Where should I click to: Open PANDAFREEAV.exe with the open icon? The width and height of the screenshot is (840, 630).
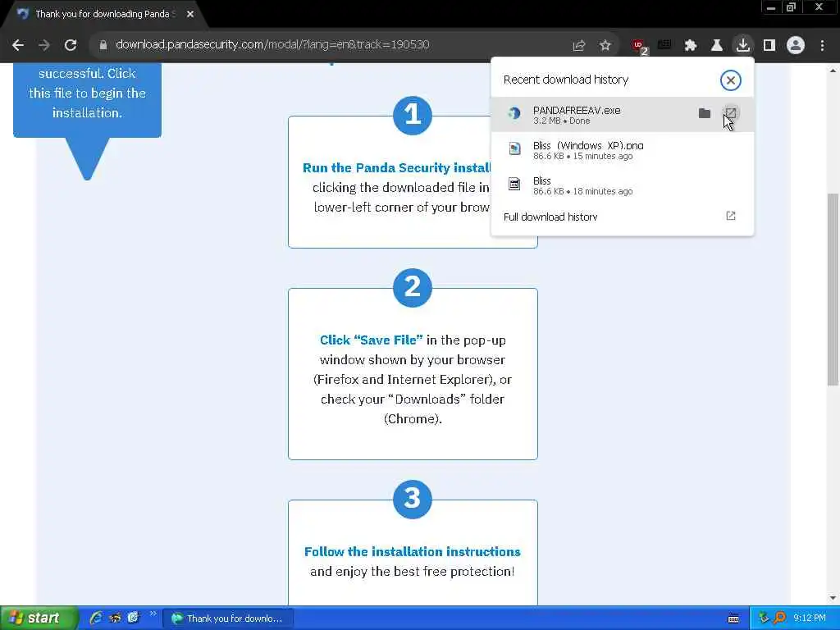pyautogui.click(x=731, y=113)
